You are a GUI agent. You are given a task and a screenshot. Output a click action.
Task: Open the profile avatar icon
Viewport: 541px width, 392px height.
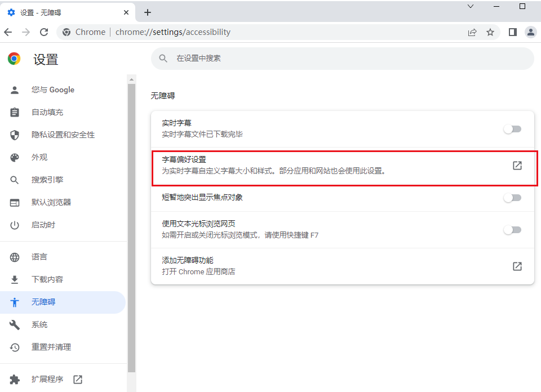(531, 33)
